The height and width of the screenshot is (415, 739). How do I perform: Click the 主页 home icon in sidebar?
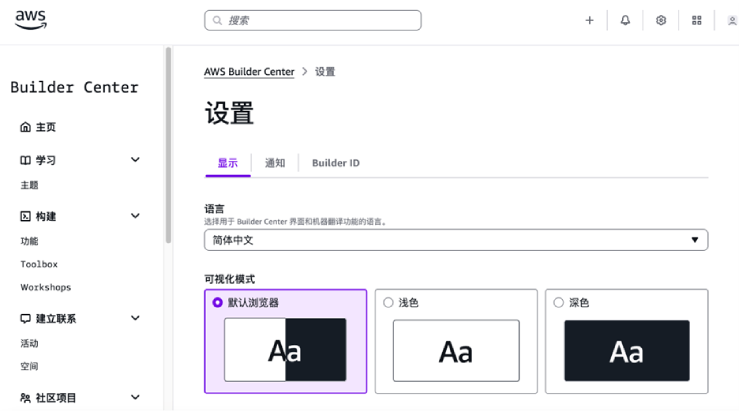[x=26, y=127]
